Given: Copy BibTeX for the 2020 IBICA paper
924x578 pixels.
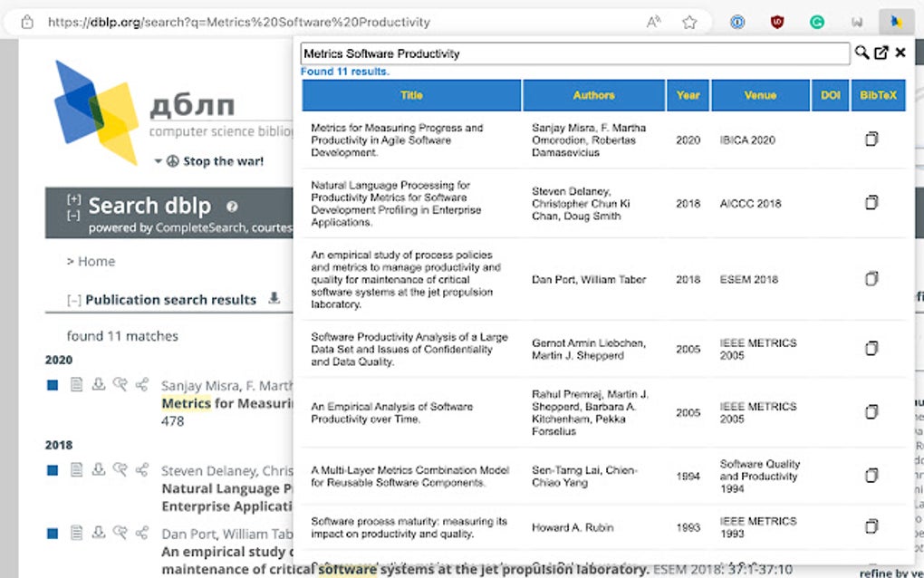Looking at the screenshot, I should pos(871,139).
